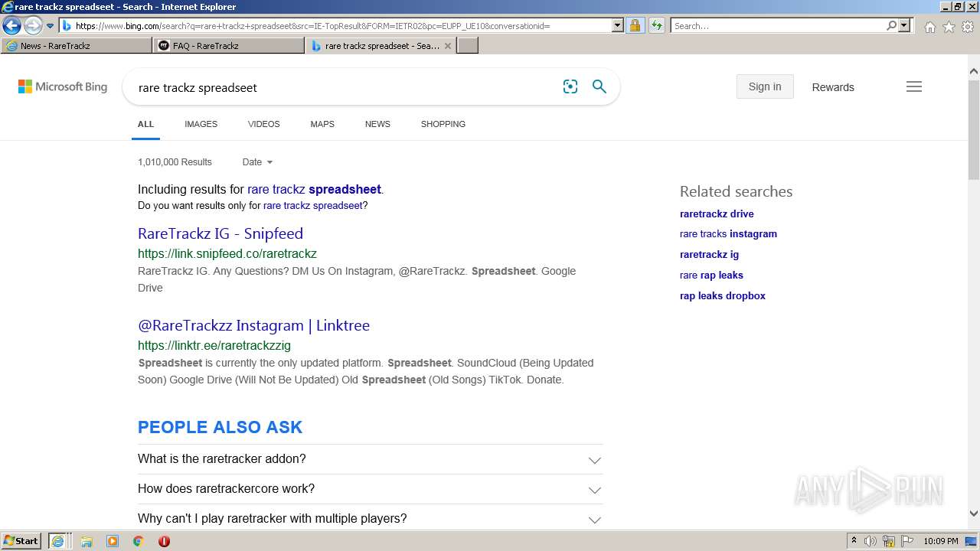
Task: Open Google Chrome taskbar icon
Action: click(x=138, y=541)
